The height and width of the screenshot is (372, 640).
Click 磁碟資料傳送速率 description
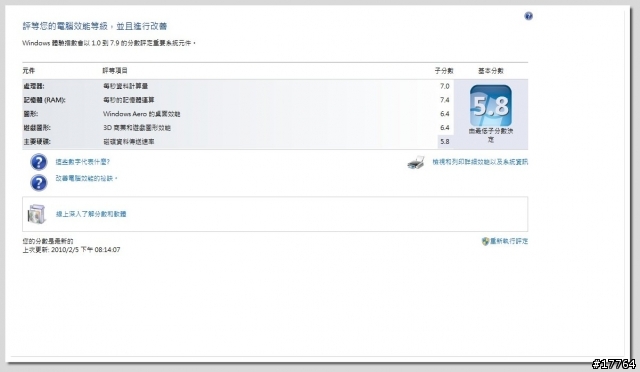129,142
